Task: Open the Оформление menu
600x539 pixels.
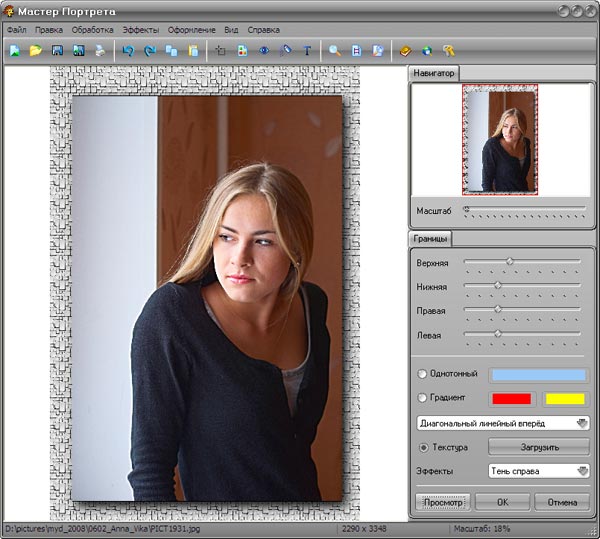Action: [191, 30]
